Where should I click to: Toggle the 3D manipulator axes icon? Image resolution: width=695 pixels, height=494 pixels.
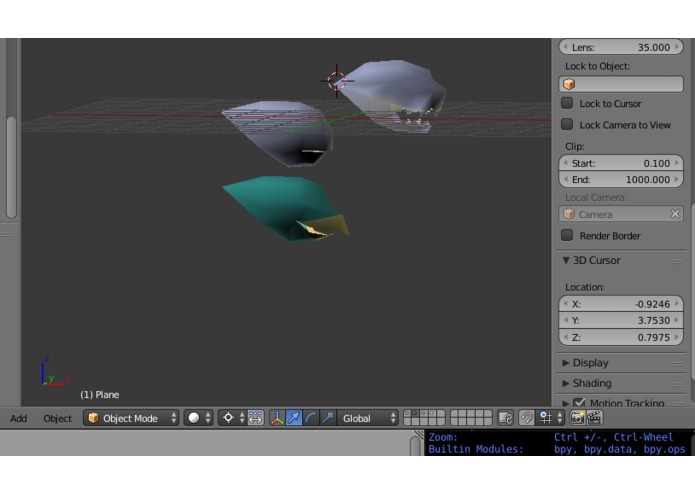click(277, 418)
